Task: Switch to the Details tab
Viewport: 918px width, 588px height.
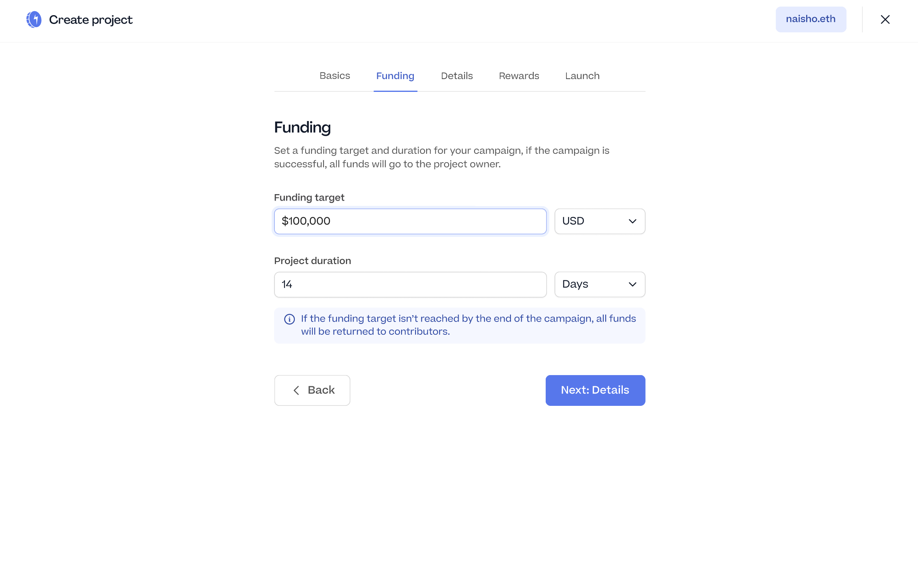Action: [457, 76]
